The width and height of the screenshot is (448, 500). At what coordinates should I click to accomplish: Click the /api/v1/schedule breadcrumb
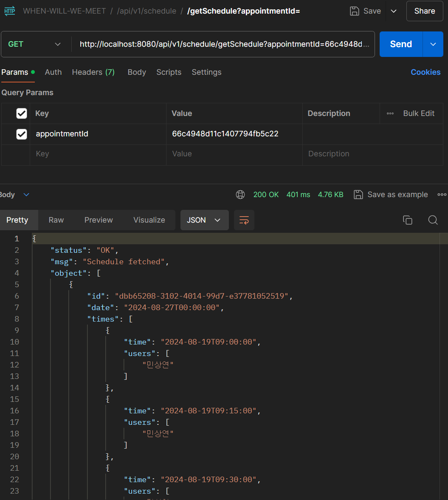click(x=147, y=11)
